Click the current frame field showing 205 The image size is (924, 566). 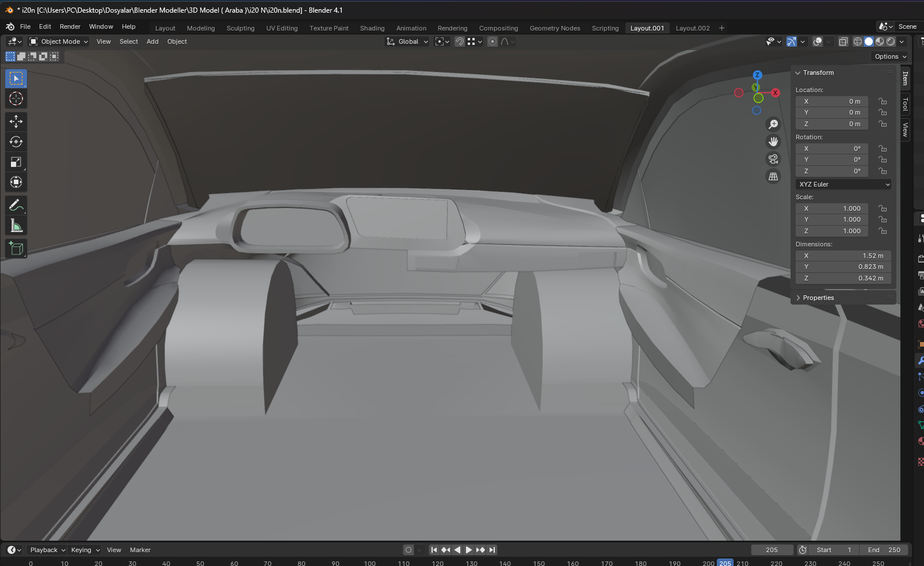coord(772,550)
